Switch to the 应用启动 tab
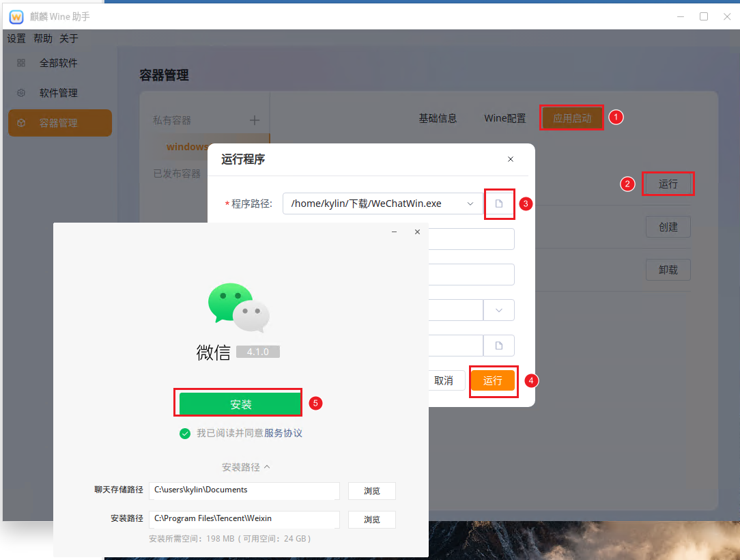 point(572,118)
